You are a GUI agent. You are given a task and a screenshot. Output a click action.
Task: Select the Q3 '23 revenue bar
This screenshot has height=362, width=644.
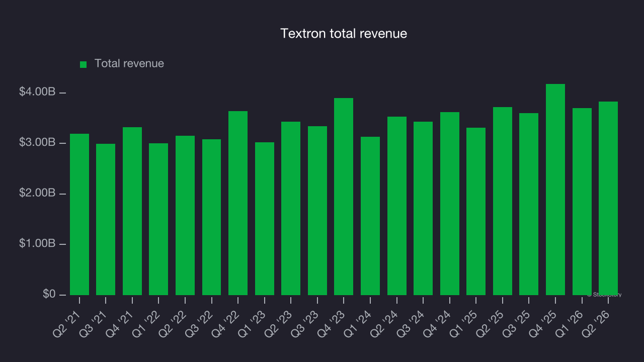(x=317, y=211)
